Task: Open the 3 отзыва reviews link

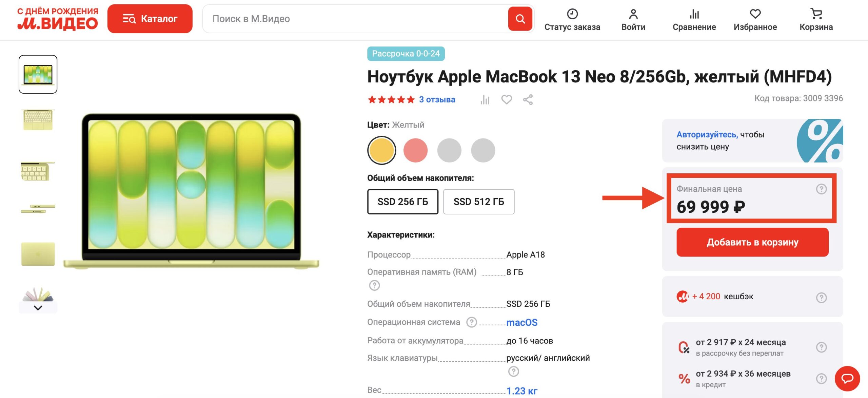Action: pos(437,99)
